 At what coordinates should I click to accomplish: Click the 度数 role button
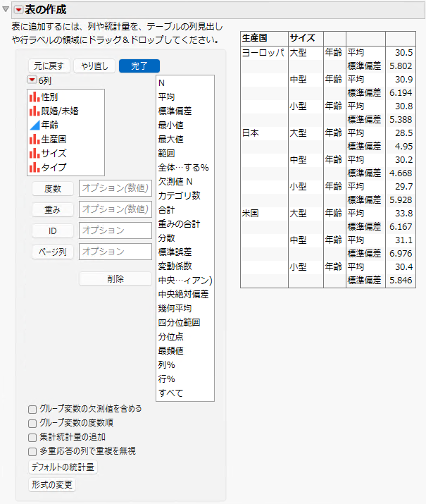[53, 188]
